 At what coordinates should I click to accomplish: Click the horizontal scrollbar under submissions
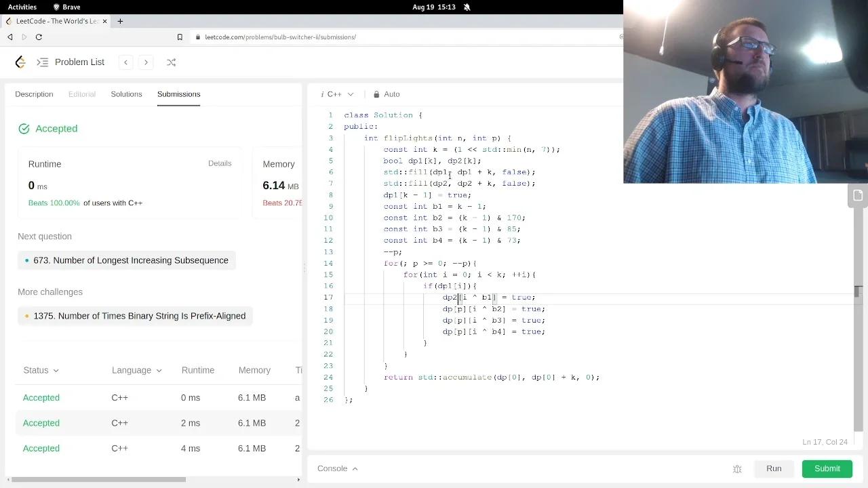click(x=98, y=480)
